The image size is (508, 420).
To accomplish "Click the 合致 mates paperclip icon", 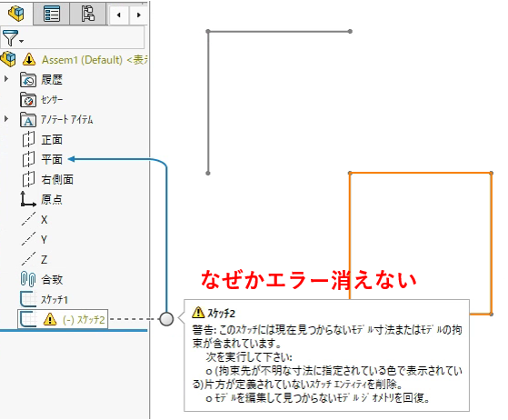I will [x=28, y=279].
